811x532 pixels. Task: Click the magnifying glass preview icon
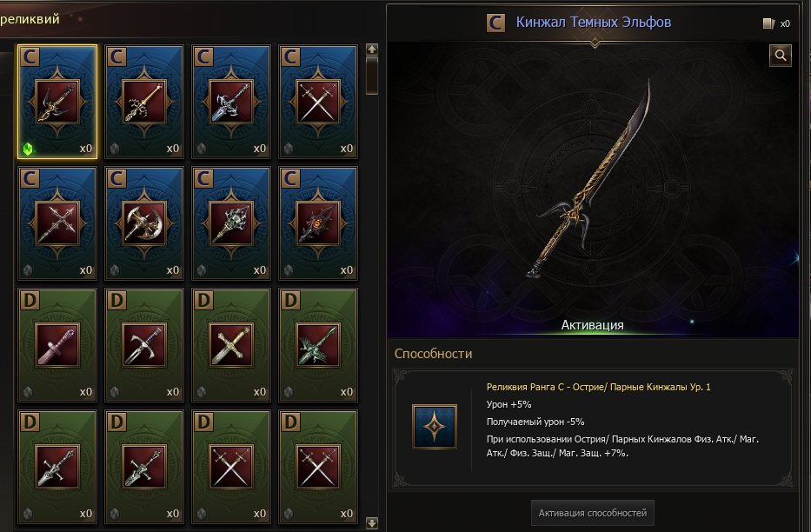(780, 55)
